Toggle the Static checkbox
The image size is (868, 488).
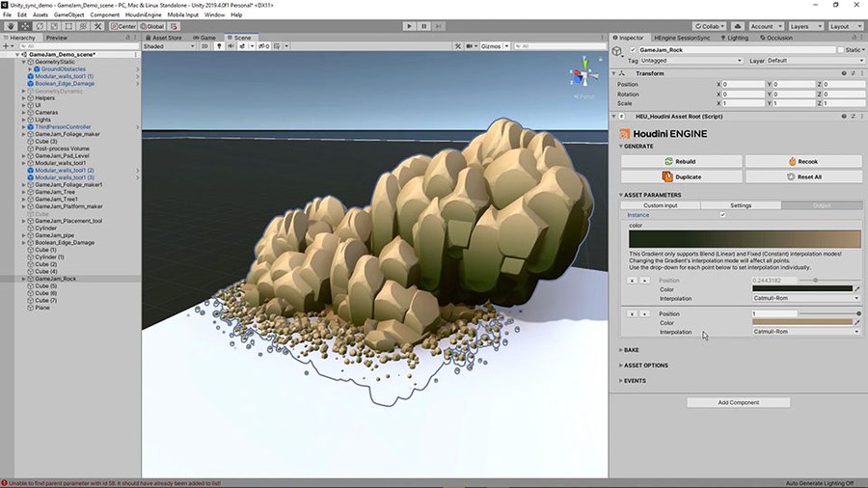[x=840, y=50]
